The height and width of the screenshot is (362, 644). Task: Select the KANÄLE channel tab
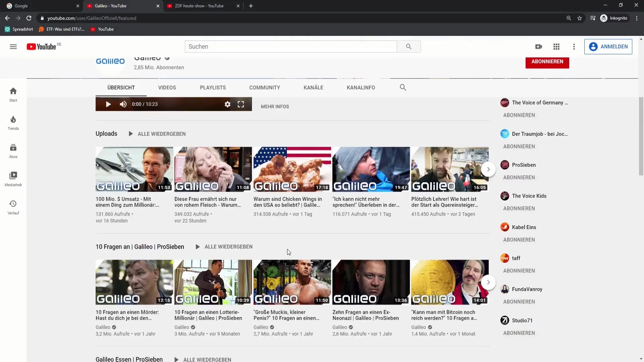[313, 87]
